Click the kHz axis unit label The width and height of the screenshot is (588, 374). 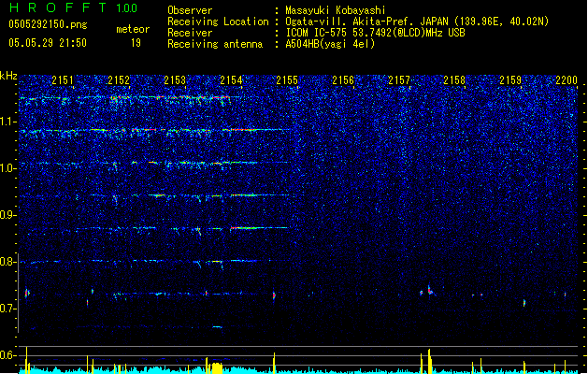click(x=8, y=76)
